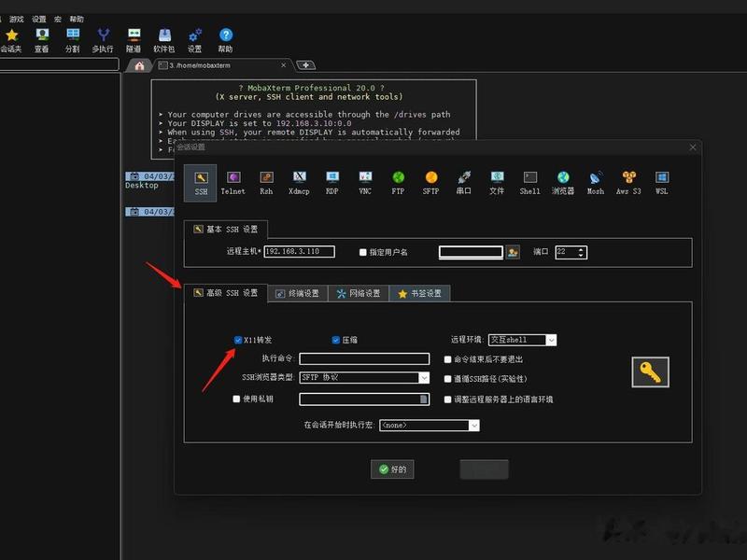Open the 隧道 tunneling toolbar icon
Screen dimensions: 747x560
click(134, 40)
